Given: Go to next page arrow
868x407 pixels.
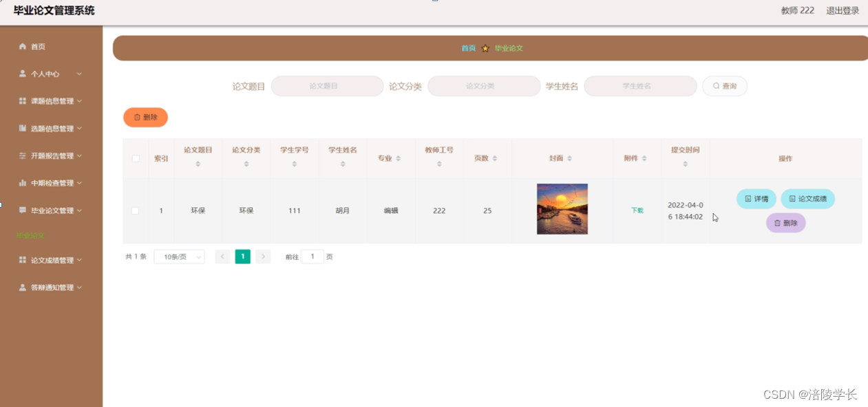Looking at the screenshot, I should (263, 257).
